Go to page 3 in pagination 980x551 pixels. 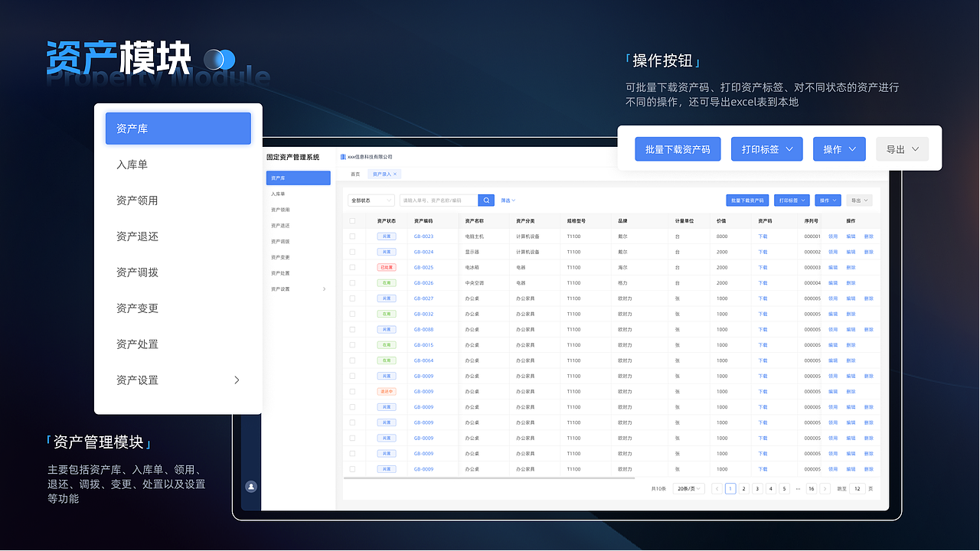click(x=757, y=488)
